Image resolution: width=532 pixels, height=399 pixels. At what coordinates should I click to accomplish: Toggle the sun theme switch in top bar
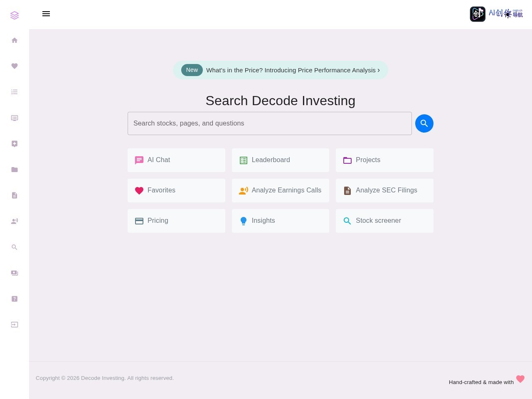508,15
